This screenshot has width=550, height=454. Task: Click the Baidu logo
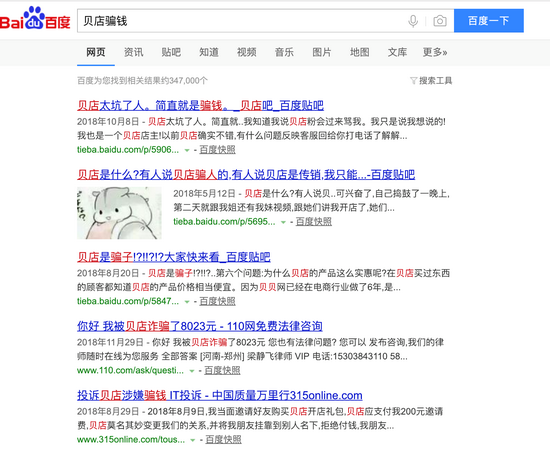(35, 18)
